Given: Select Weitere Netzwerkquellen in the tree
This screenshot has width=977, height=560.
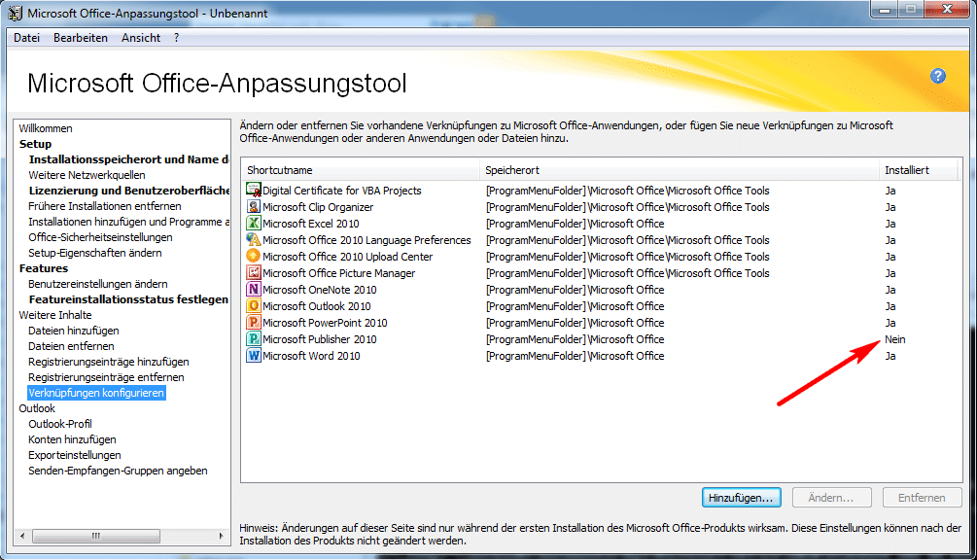Looking at the screenshot, I should pyautogui.click(x=87, y=175).
